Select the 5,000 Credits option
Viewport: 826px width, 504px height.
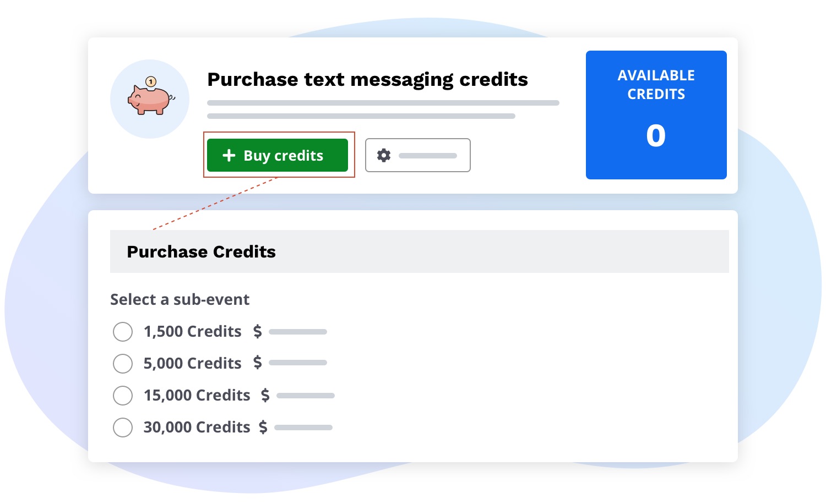(x=123, y=364)
